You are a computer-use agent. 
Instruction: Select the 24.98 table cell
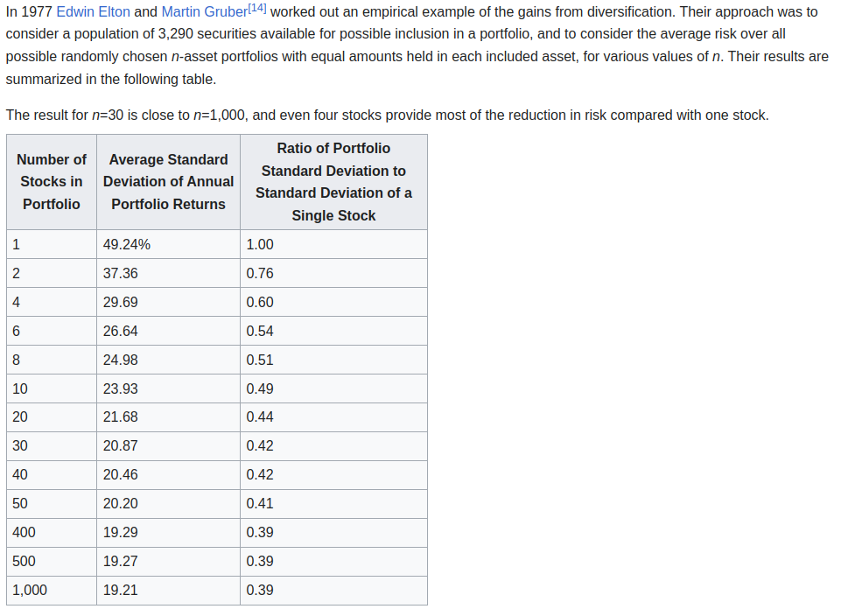point(121,360)
